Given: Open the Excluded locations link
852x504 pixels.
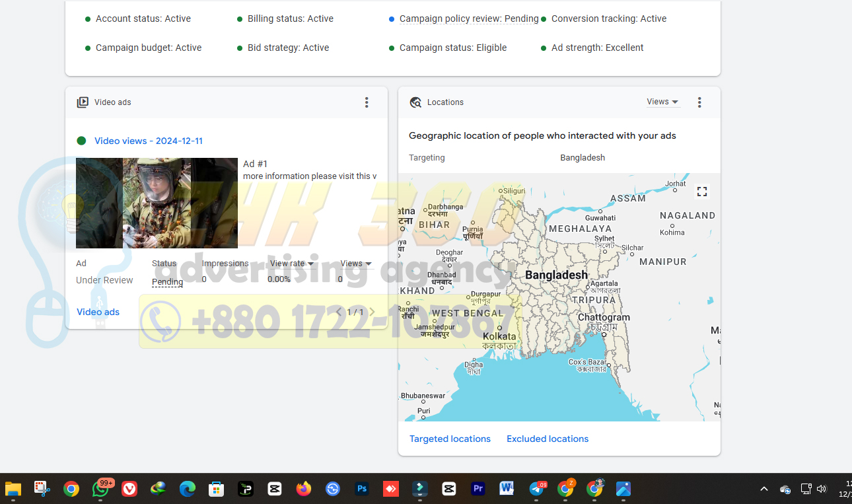Looking at the screenshot, I should click(x=548, y=439).
